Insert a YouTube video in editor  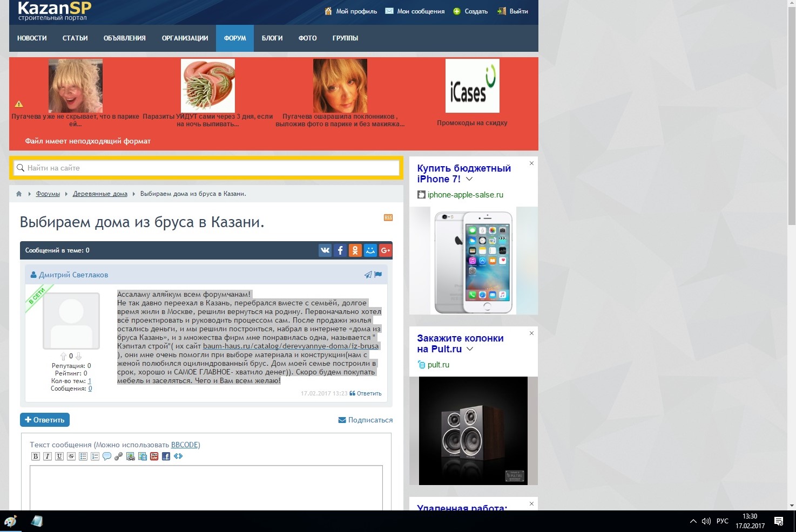click(x=154, y=456)
